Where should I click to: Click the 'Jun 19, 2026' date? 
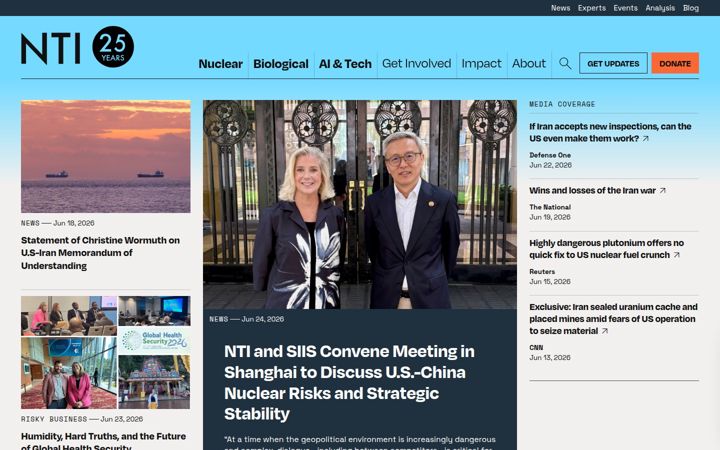coord(550,217)
